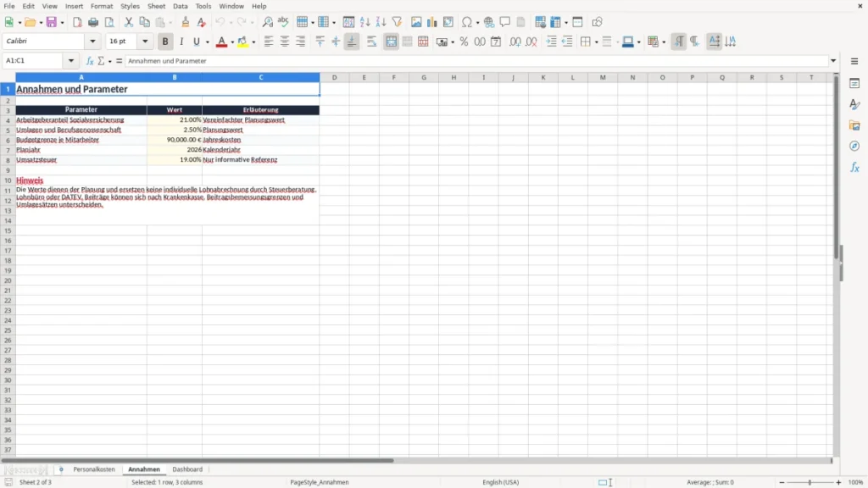Screen dimensions: 868x488
Task: Insert hyperlink with the globe icon
Action: 489,22
